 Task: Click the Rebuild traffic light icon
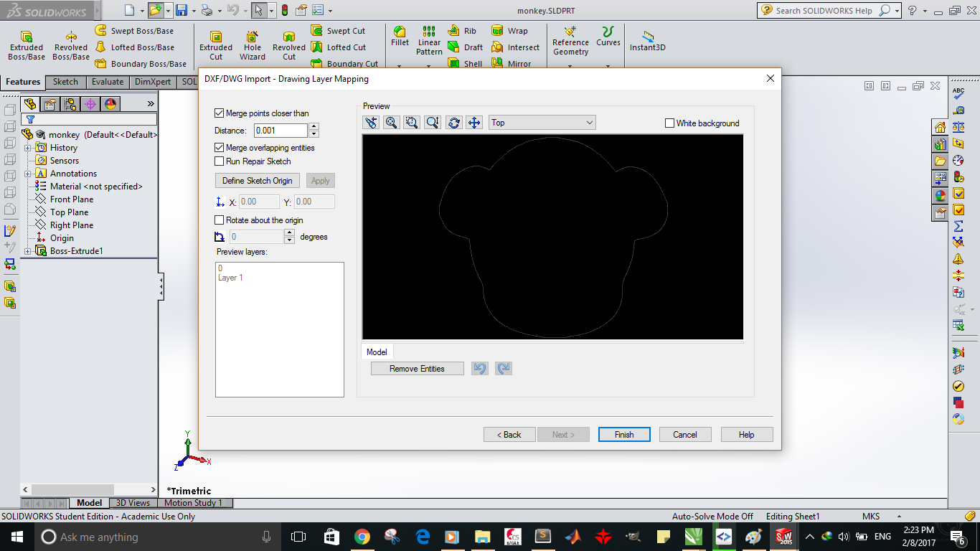click(x=284, y=10)
